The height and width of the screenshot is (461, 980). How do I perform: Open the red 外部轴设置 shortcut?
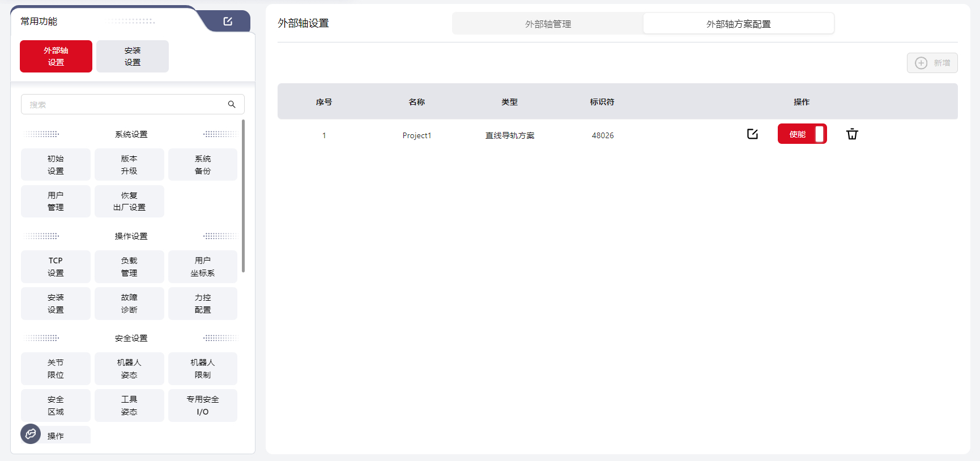[x=56, y=56]
